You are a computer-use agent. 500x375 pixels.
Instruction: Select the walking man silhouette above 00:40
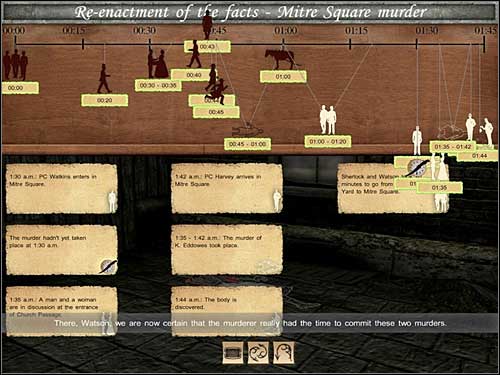[x=194, y=55]
